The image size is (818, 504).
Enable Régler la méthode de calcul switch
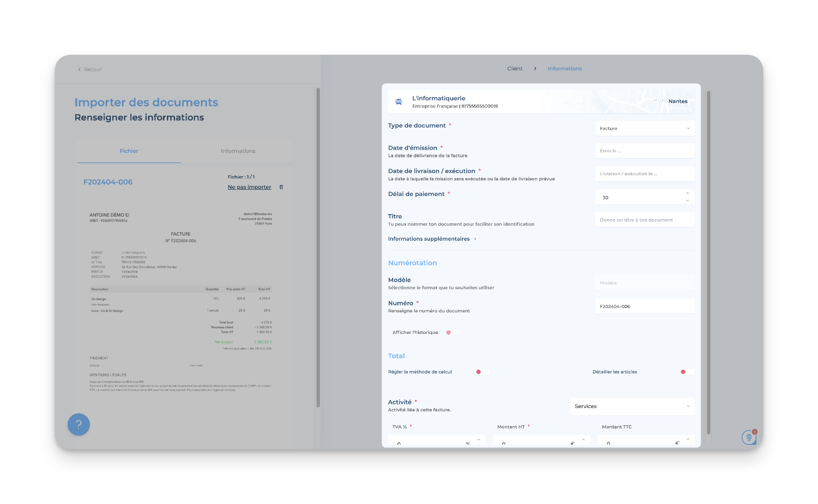(483, 372)
